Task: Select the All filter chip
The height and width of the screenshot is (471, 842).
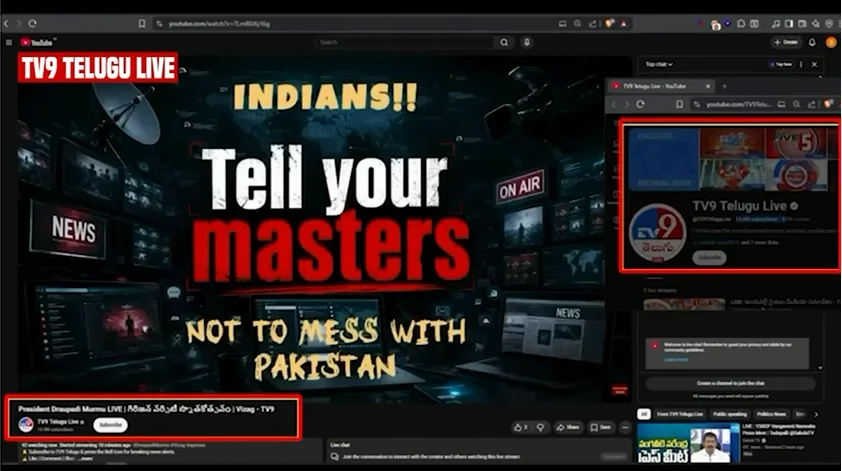Action: [644, 414]
